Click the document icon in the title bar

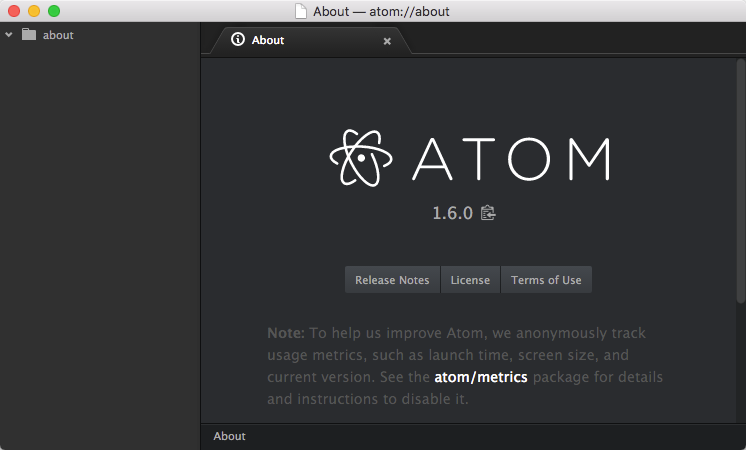point(301,11)
